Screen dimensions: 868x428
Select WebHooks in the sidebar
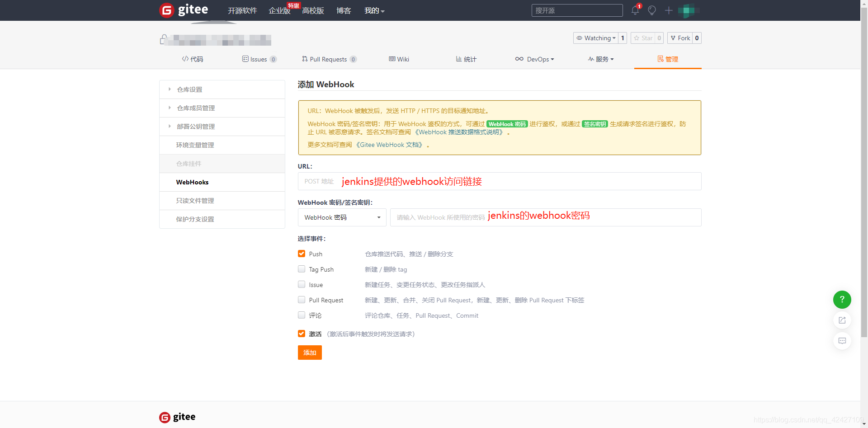coord(222,182)
